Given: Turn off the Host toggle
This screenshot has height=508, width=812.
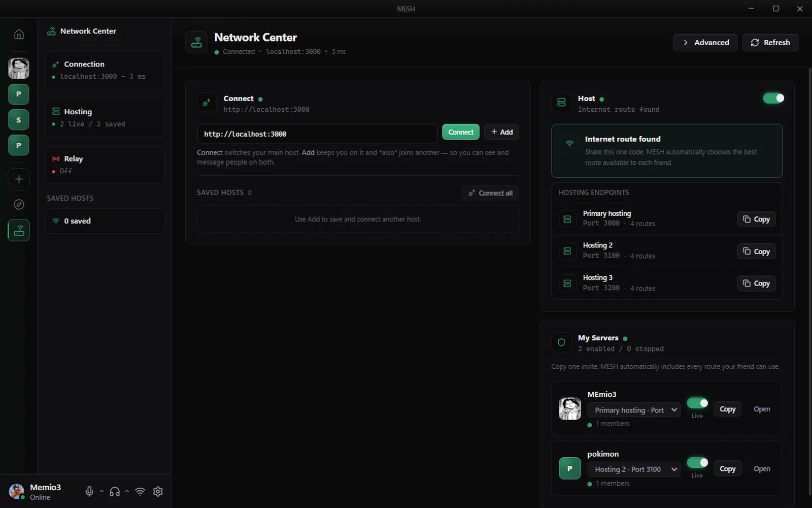Looking at the screenshot, I should coord(773,98).
